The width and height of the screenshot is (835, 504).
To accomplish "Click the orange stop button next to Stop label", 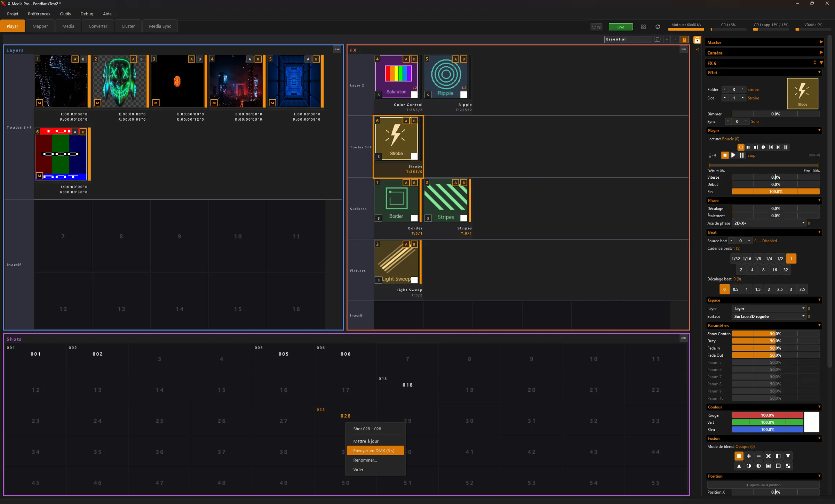I will point(725,155).
